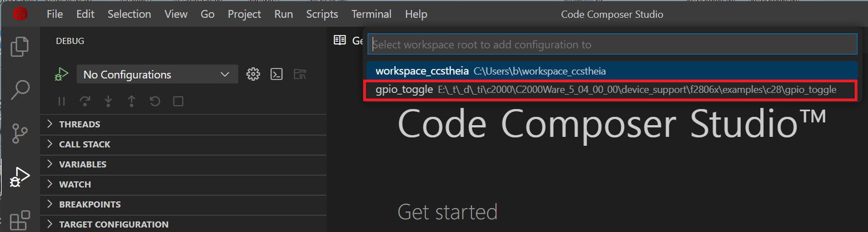868x232 pixels.
Task: Expand the VARIABLES section
Action: pos(183,164)
